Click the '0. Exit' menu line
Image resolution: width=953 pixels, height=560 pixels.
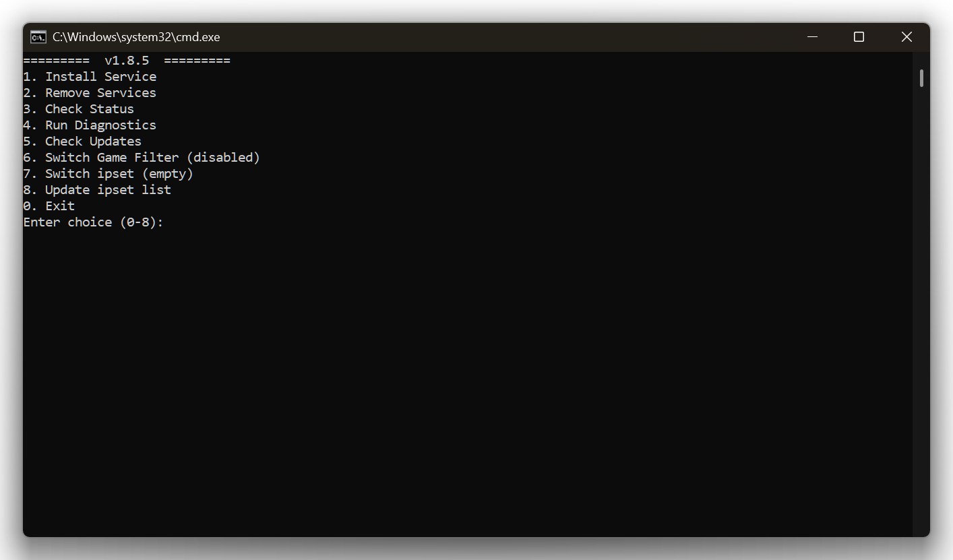(x=49, y=206)
